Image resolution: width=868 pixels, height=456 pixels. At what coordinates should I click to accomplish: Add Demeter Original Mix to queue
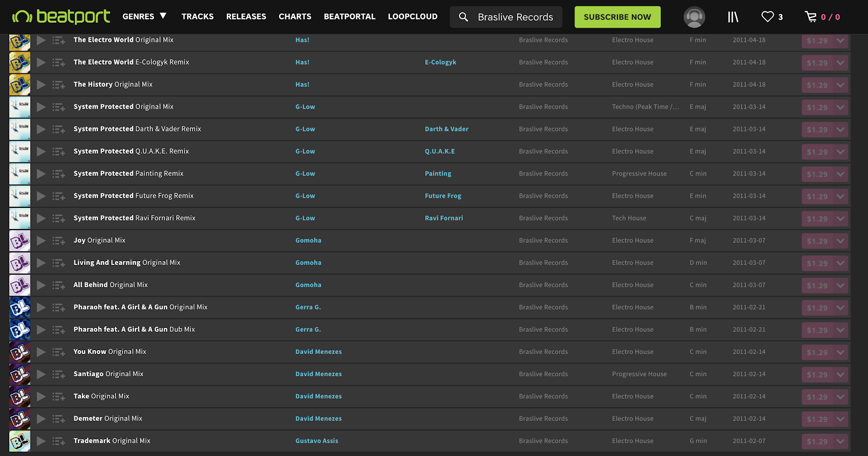click(x=59, y=419)
